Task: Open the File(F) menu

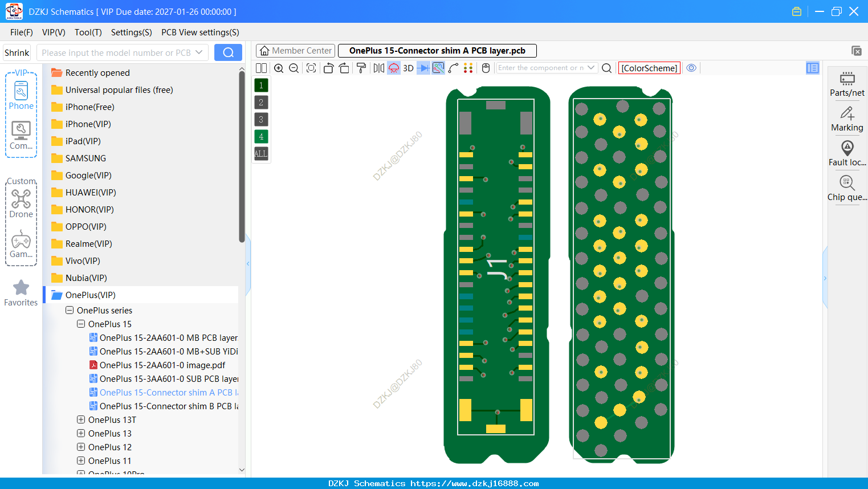Action: 22,32
